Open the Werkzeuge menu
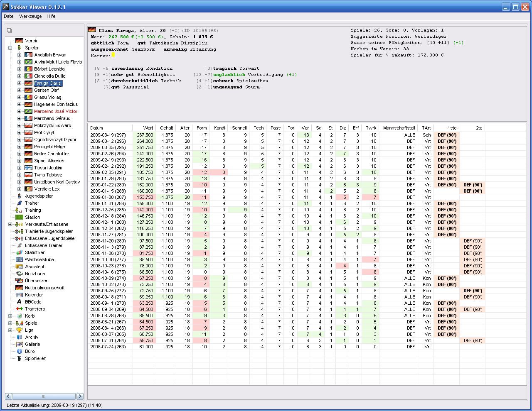The width and height of the screenshot is (532, 411). tap(30, 16)
